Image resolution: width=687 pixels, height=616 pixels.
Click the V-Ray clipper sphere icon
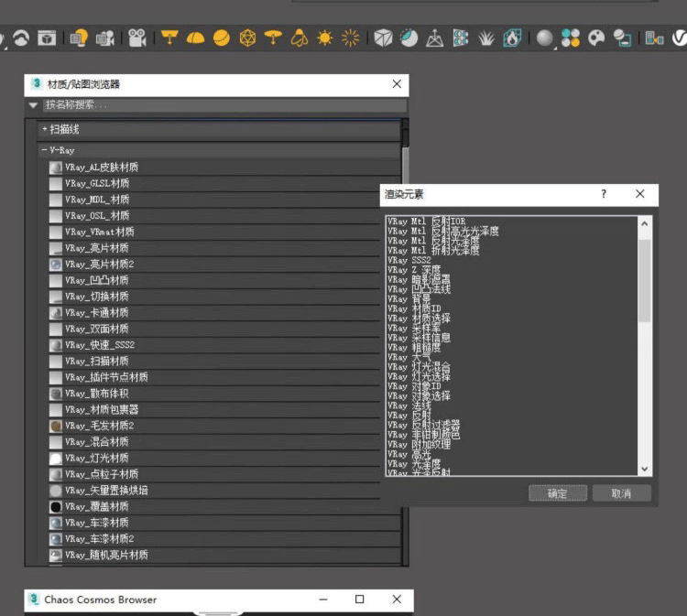tap(409, 38)
